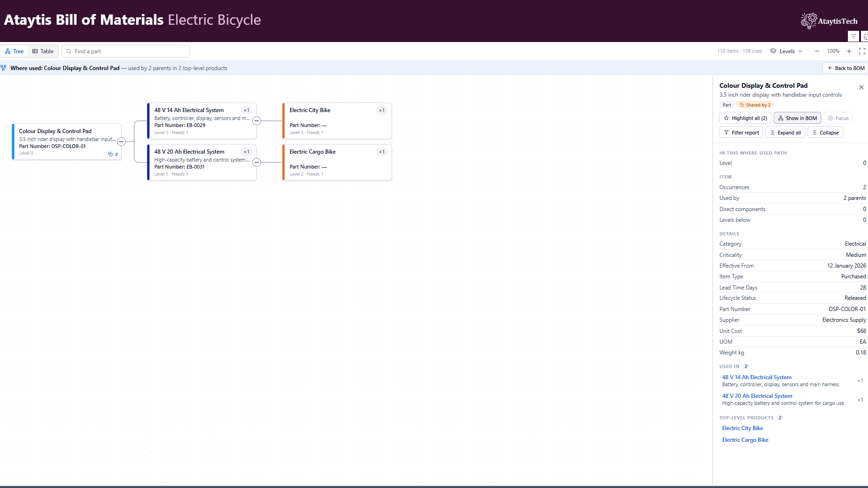Click the 100% zoom level value
The width and height of the screenshot is (868, 488).
click(833, 51)
